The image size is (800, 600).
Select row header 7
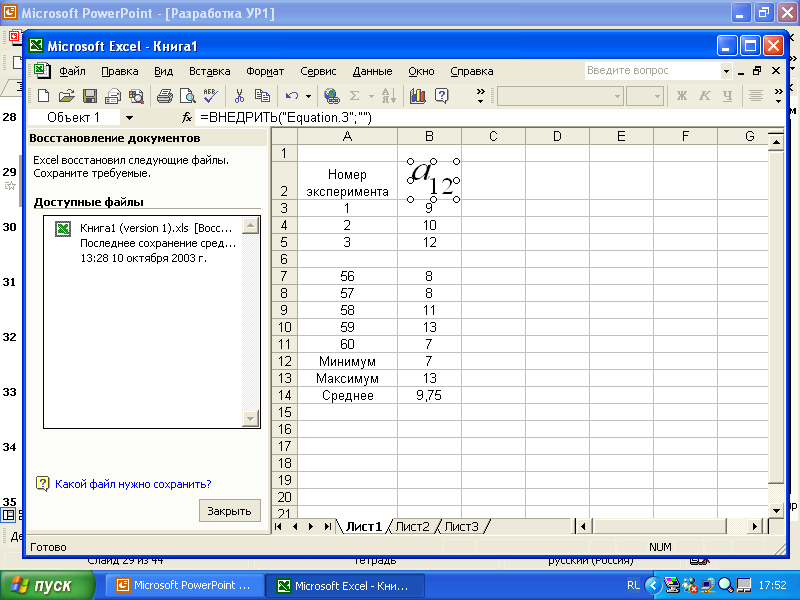pos(284,277)
